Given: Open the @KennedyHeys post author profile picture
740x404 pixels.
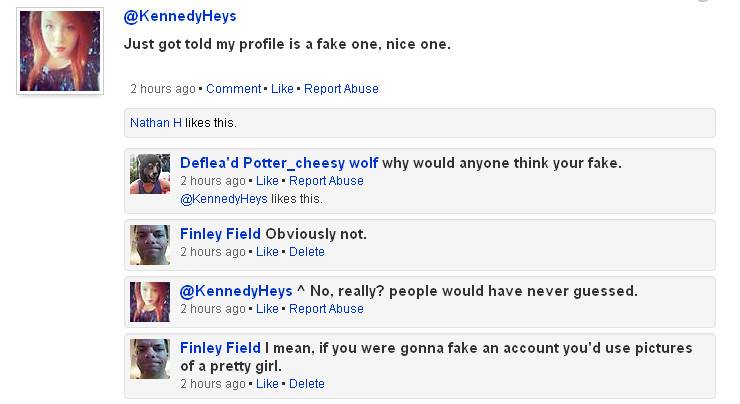Looking at the screenshot, I should point(59,52).
